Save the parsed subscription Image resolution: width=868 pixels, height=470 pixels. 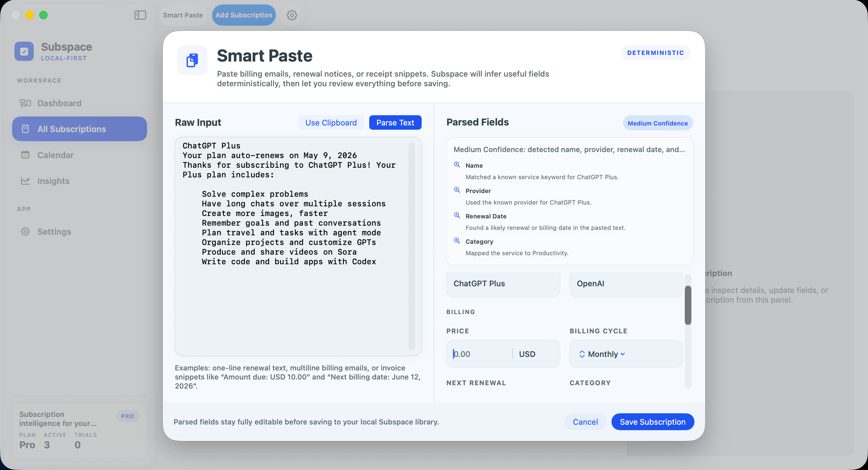(652, 422)
